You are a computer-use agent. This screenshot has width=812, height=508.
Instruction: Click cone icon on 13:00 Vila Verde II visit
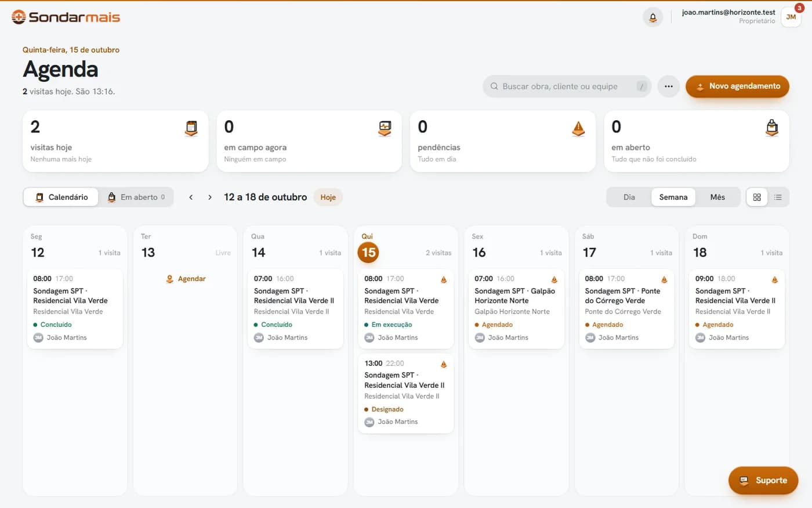(x=444, y=364)
